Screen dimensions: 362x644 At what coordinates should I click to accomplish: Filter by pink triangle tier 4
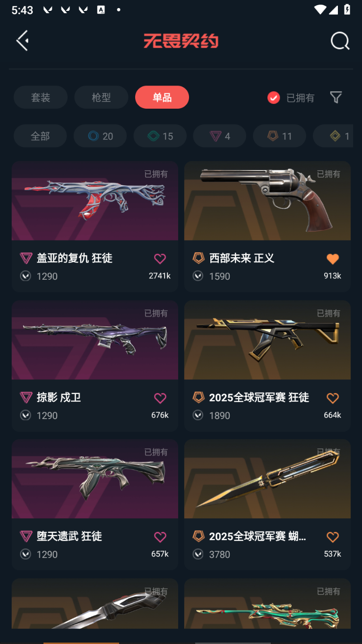pyautogui.click(x=220, y=136)
